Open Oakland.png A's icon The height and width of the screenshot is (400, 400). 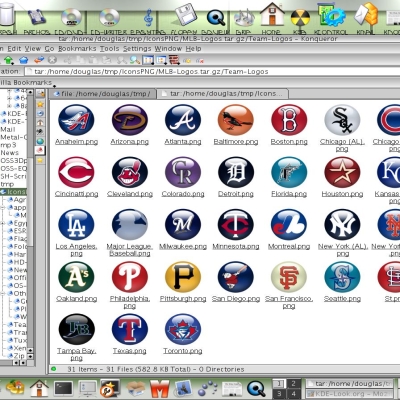tap(76, 277)
